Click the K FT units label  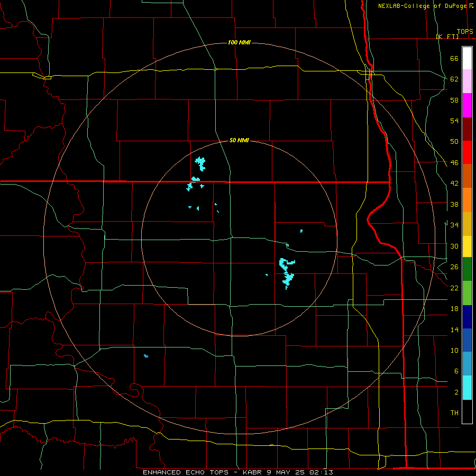point(447,36)
